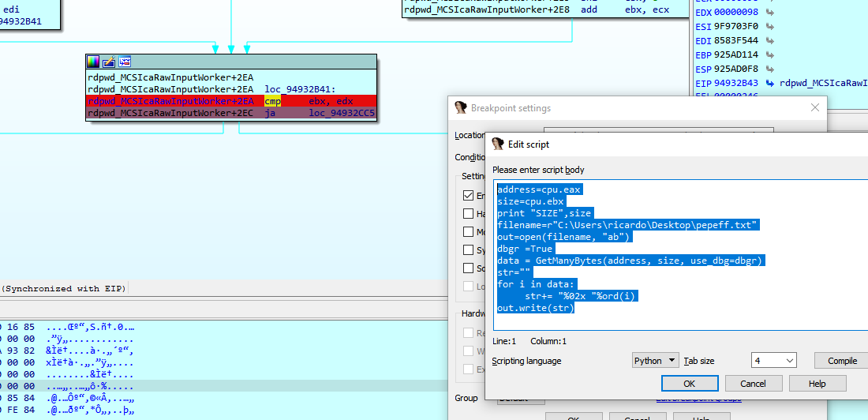Cancel the Edit script dialog
Viewport: 868px width, 420px height.
click(x=753, y=383)
